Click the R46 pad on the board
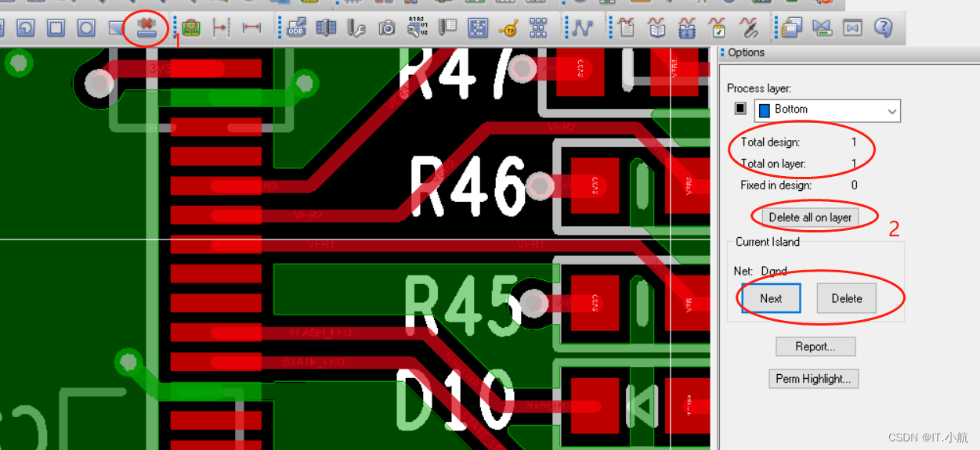This screenshot has height=450, width=980. (x=595, y=185)
